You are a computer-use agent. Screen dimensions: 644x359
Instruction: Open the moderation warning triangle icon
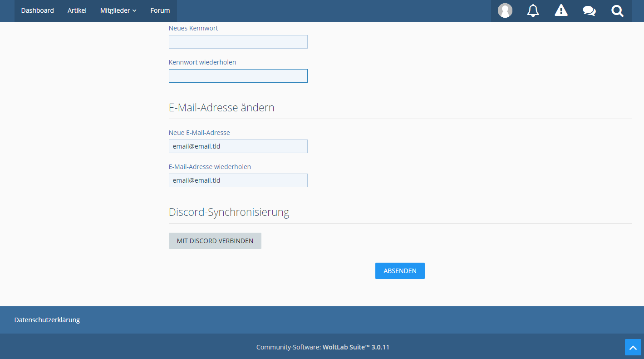(x=561, y=10)
